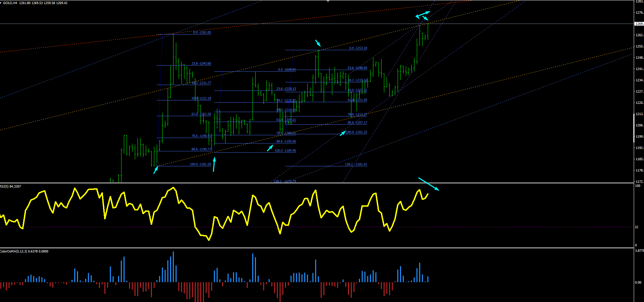Click Fibonacci label 50.0 -1227.22
This screenshot has width=644, height=302.
(x=357, y=90)
